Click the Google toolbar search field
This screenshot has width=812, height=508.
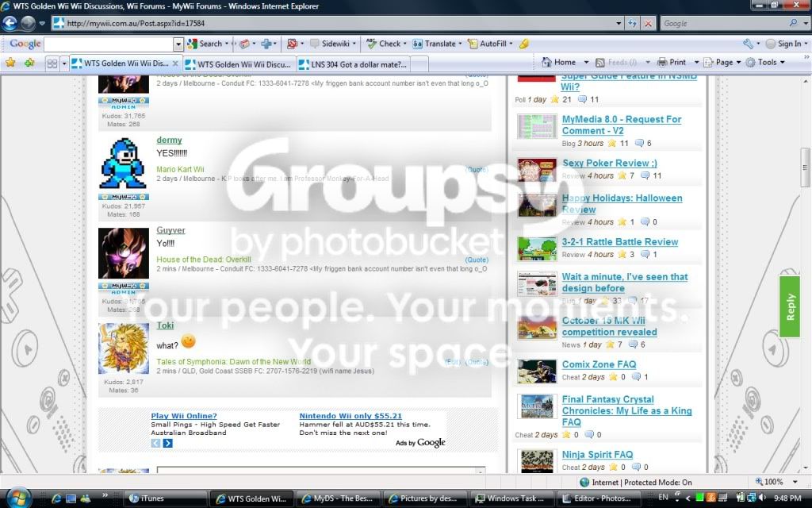click(x=109, y=44)
